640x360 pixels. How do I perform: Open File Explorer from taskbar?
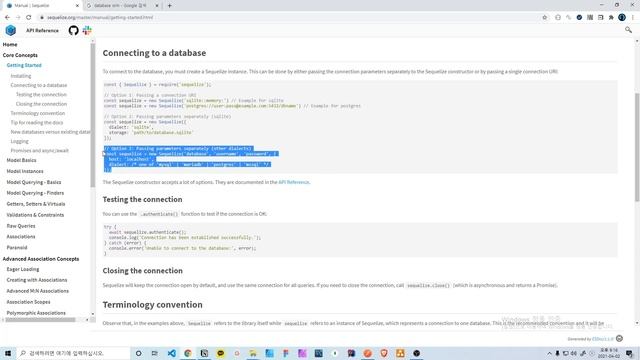coord(253,353)
